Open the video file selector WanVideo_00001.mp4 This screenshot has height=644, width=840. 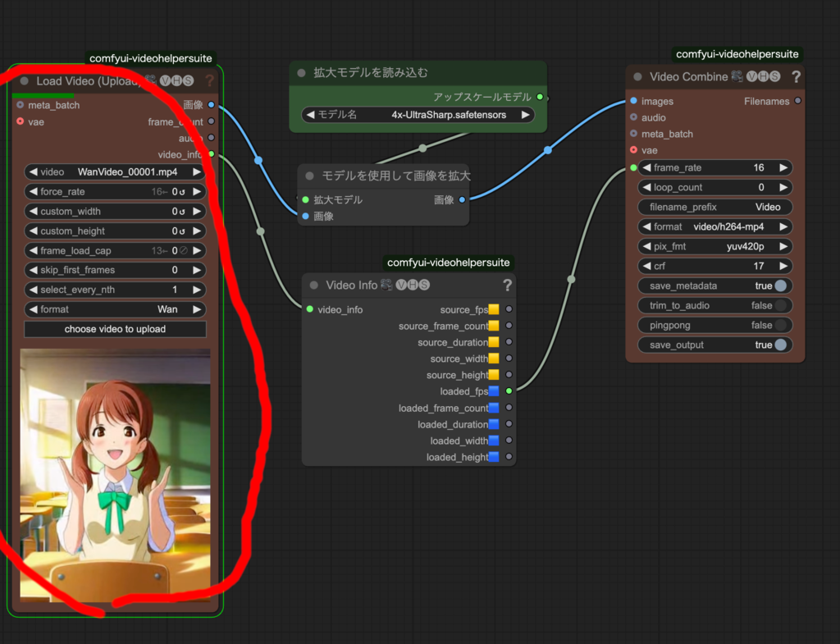[115, 172]
